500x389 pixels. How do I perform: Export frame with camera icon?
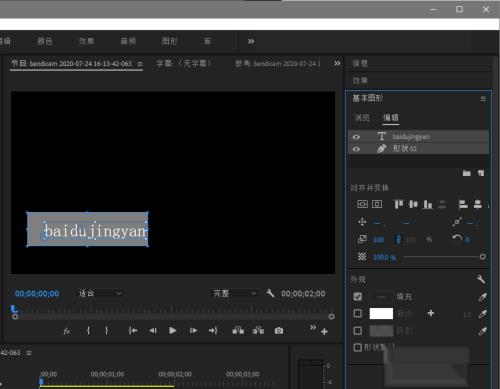pyautogui.click(x=279, y=331)
